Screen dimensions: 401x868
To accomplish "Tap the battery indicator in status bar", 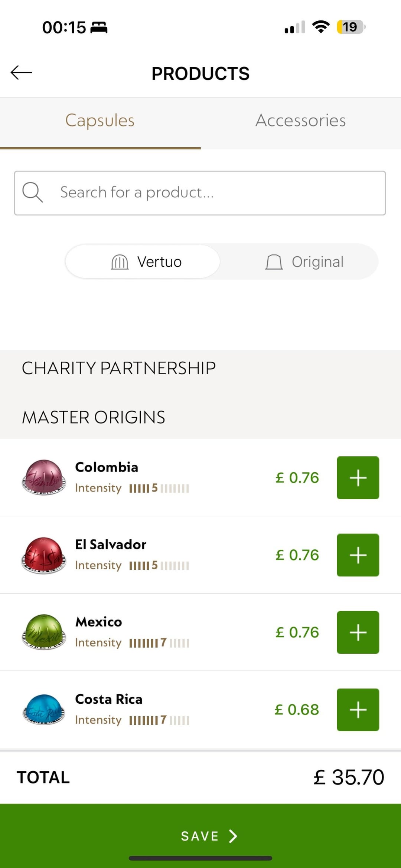I will 350,27.
